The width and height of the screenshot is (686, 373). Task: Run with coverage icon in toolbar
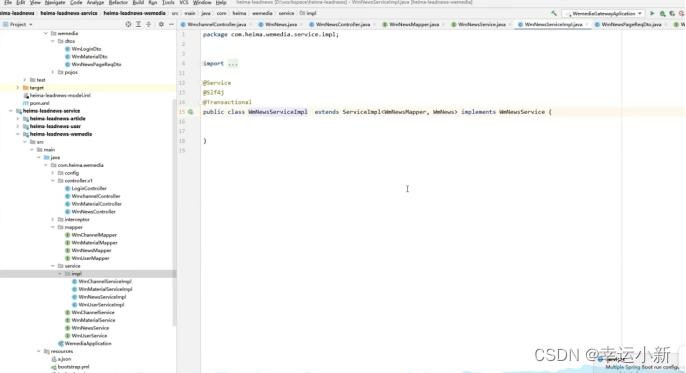[x=672, y=14]
